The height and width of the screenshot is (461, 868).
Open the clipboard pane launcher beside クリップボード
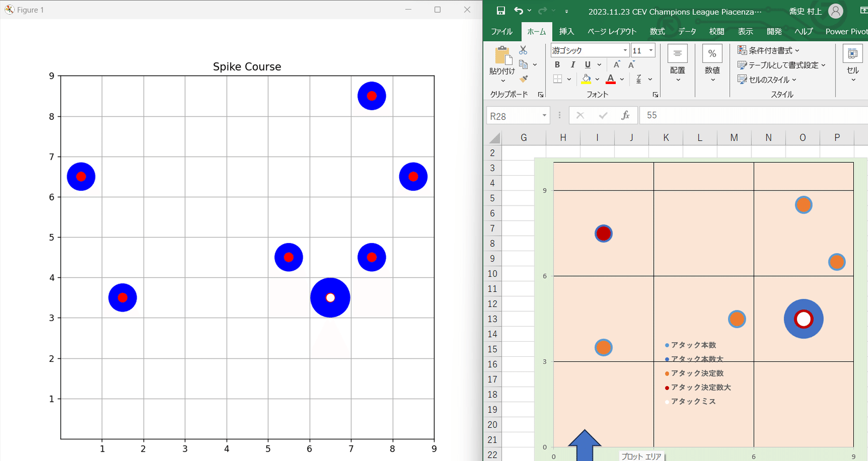[540, 94]
